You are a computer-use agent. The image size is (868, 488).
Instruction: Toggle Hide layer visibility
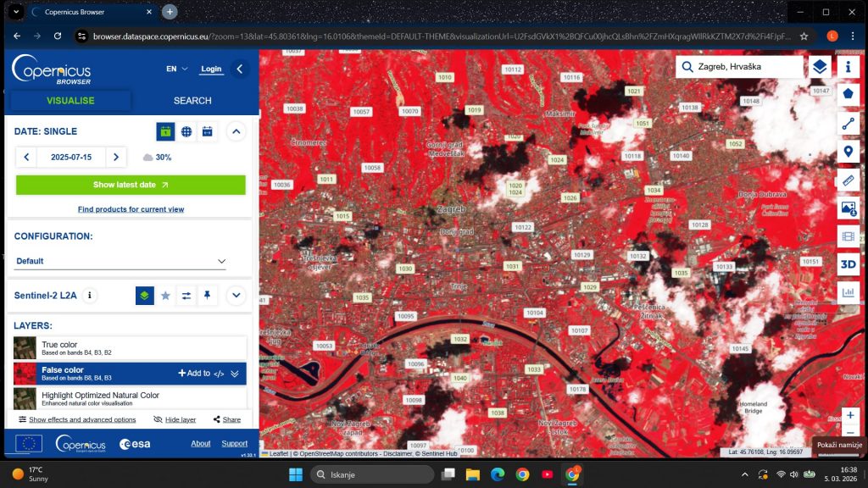(x=175, y=419)
